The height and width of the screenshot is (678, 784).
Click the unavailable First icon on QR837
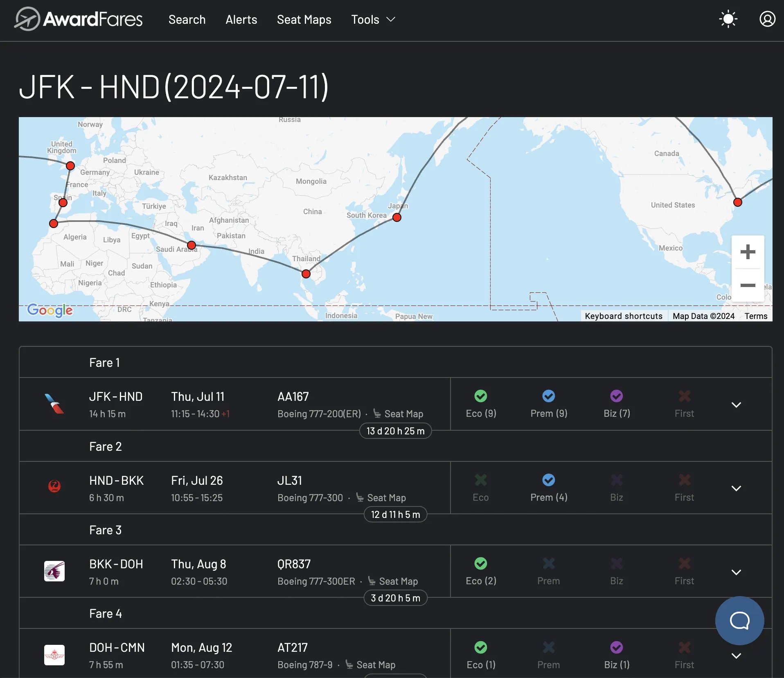tap(684, 564)
